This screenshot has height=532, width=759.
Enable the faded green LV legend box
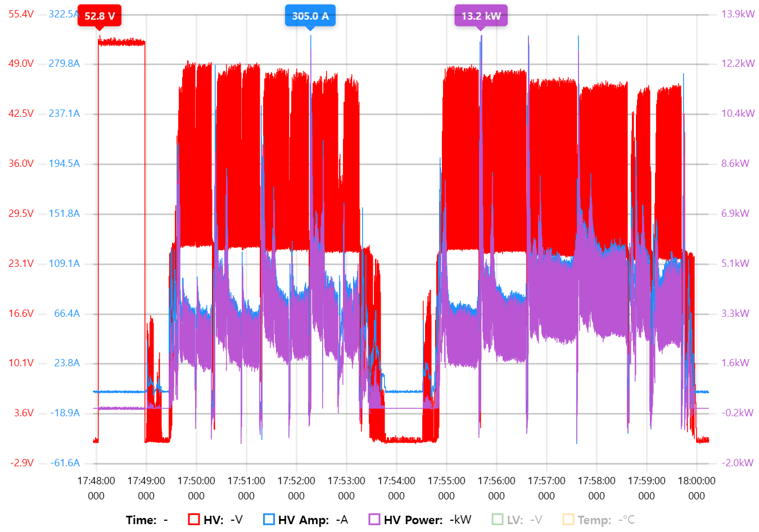498,520
